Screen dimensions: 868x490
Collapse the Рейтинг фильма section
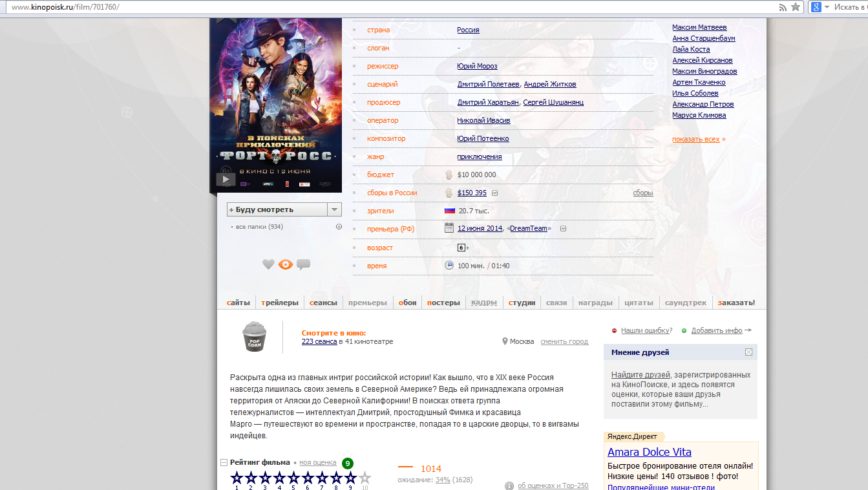point(224,462)
